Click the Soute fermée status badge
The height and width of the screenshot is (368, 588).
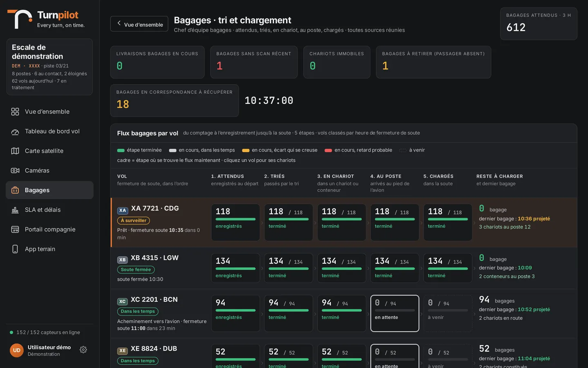pos(136,269)
